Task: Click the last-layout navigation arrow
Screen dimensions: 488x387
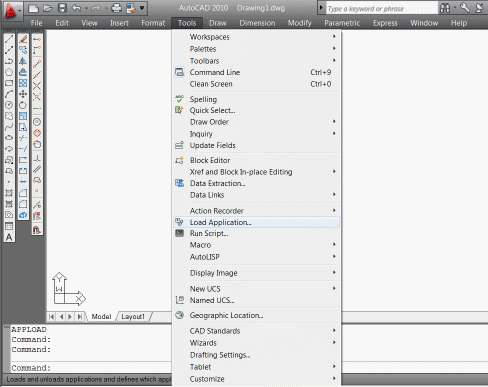Action: [x=80, y=316]
